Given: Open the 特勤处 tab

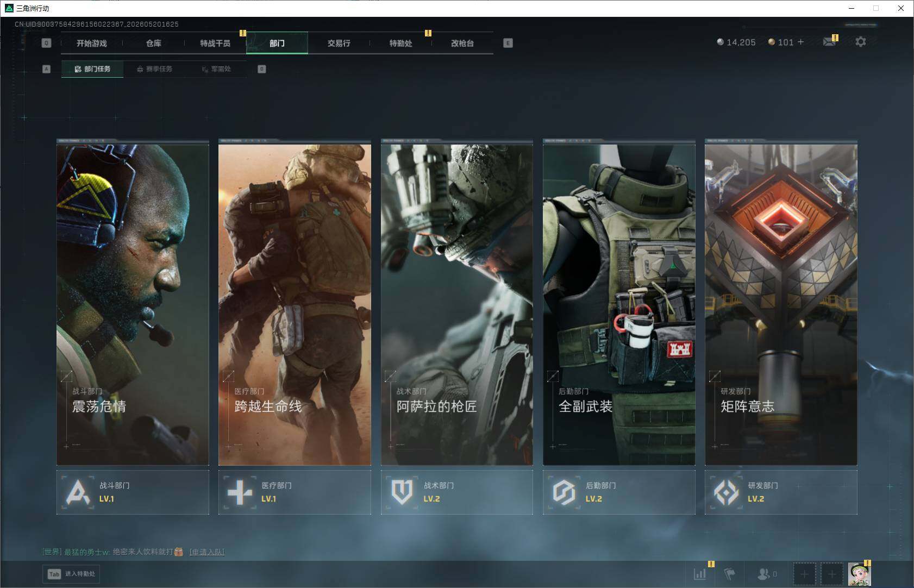Looking at the screenshot, I should pos(400,43).
